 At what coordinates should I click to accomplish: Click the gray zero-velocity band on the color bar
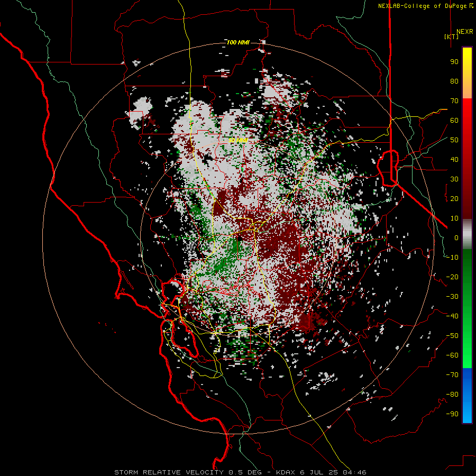(467, 234)
